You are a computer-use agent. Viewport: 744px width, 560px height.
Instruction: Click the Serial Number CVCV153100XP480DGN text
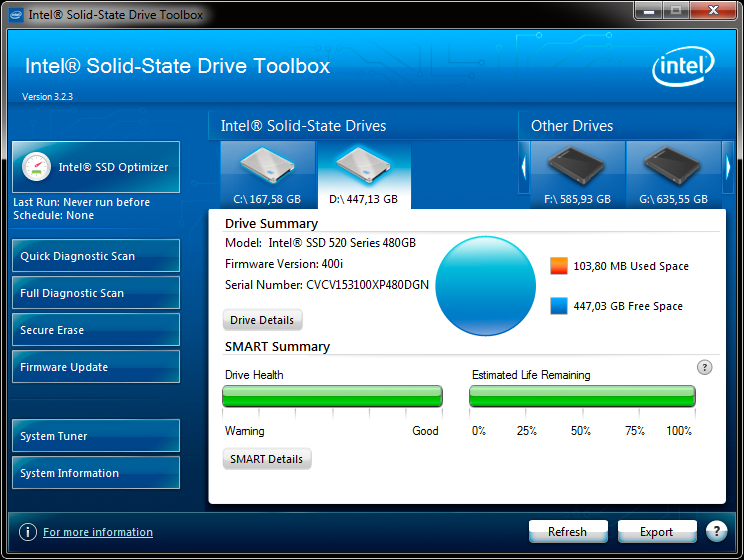pos(326,285)
